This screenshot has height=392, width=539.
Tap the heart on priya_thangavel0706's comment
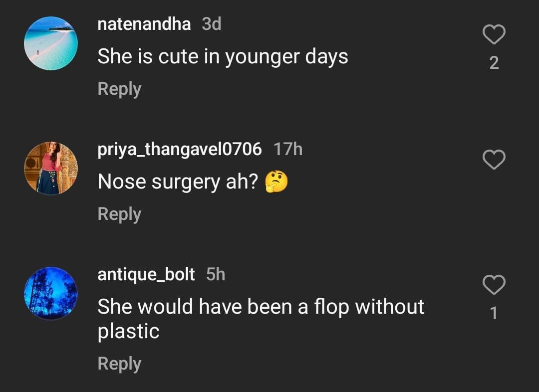(494, 160)
